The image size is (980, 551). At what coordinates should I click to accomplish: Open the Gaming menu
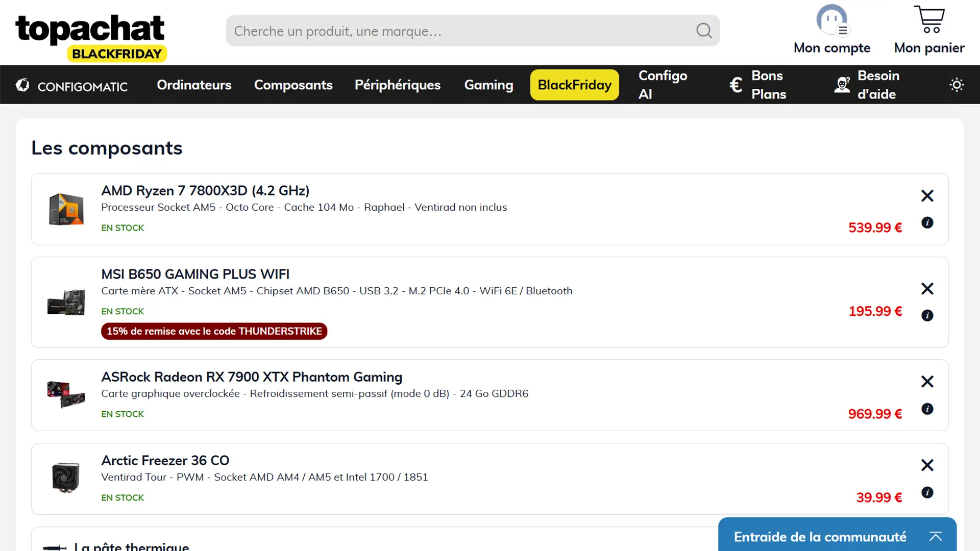tap(488, 85)
